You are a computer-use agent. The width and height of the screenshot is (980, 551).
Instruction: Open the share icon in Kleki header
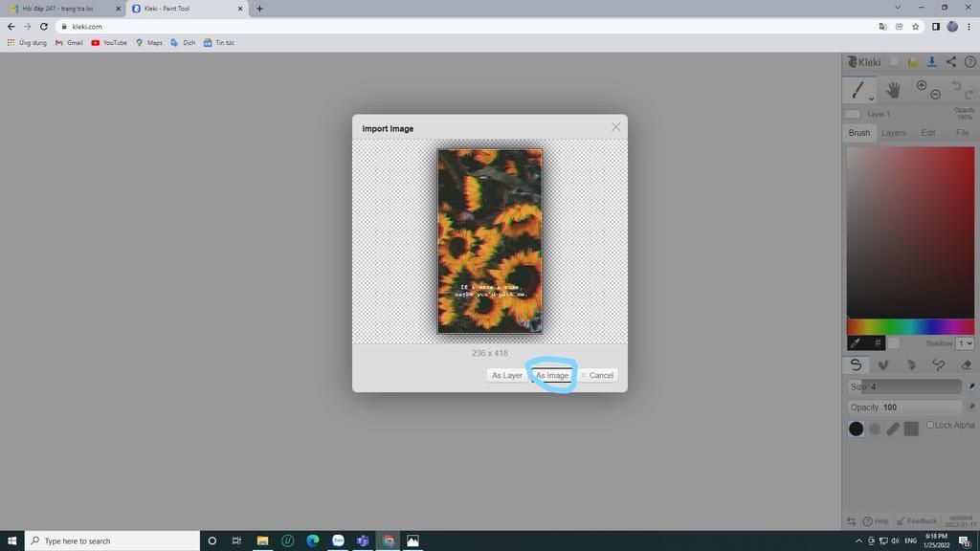pyautogui.click(x=950, y=62)
